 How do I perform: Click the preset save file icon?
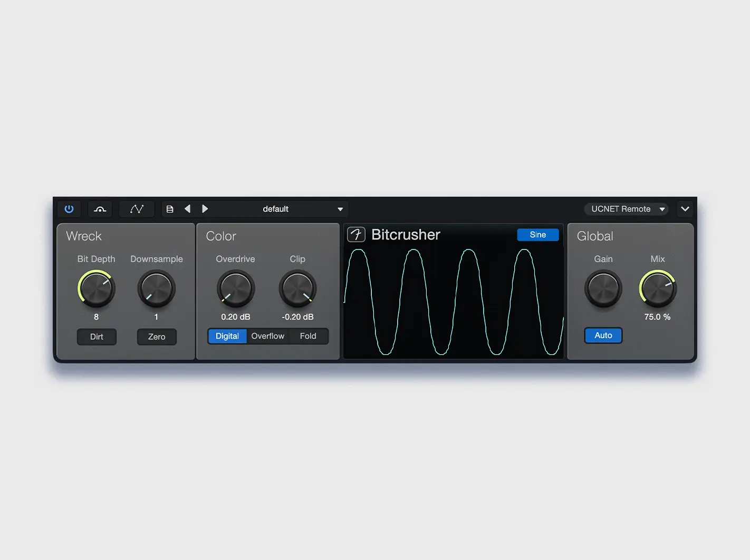tap(170, 209)
